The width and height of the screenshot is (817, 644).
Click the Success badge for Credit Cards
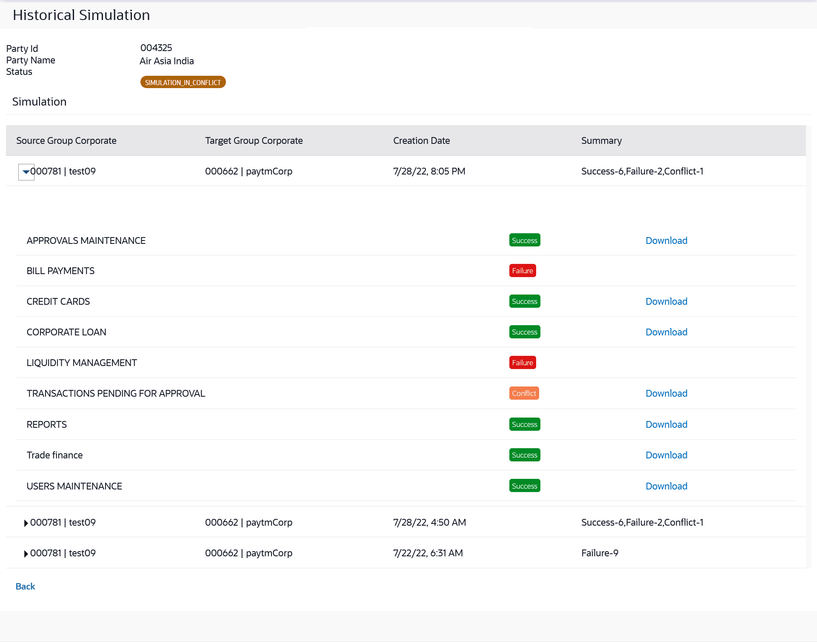(x=524, y=301)
